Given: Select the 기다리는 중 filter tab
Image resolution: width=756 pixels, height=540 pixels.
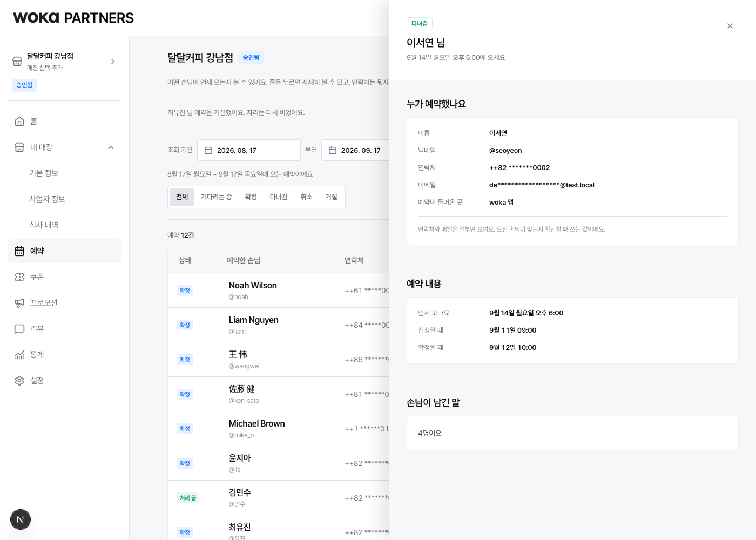Looking at the screenshot, I should point(217,197).
